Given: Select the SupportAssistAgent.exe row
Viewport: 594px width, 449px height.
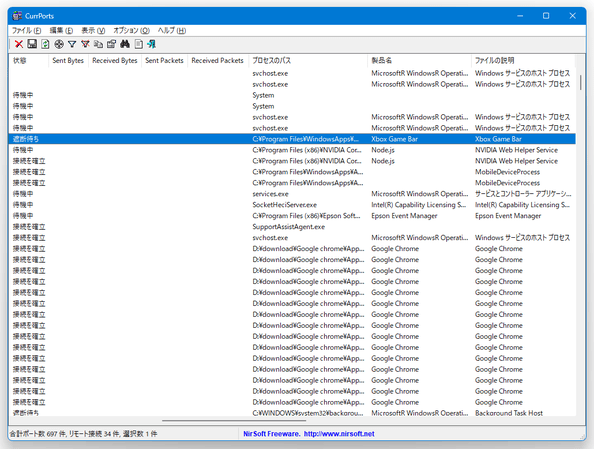Looking at the screenshot, I should pyautogui.click(x=292, y=227).
